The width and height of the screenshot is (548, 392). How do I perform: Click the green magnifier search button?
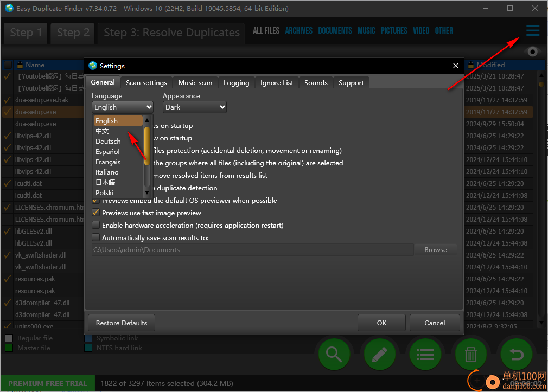point(334,354)
